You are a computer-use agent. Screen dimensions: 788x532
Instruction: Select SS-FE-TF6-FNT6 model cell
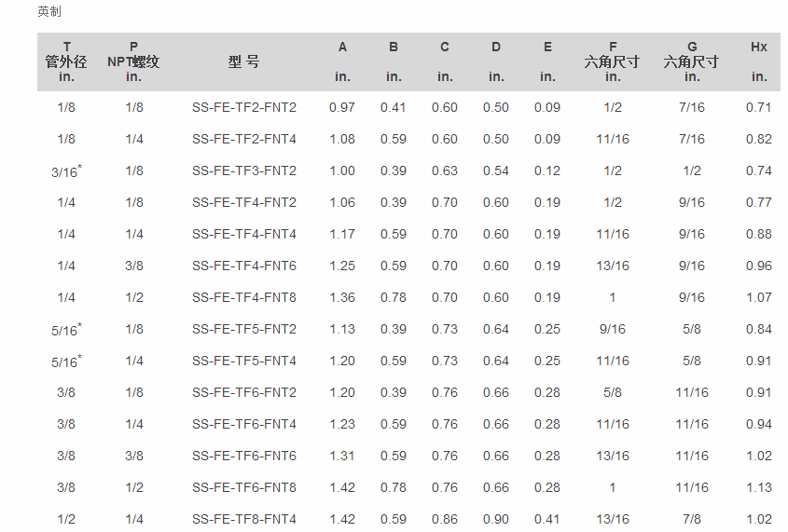(243, 456)
